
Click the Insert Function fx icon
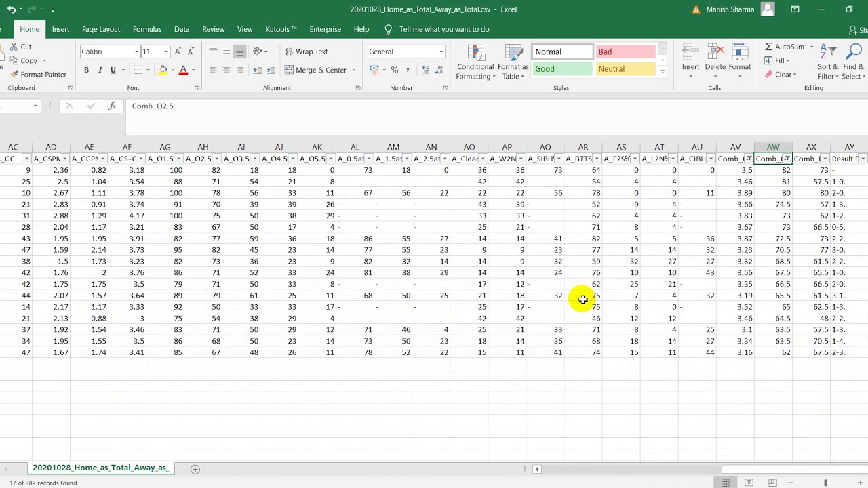(113, 106)
